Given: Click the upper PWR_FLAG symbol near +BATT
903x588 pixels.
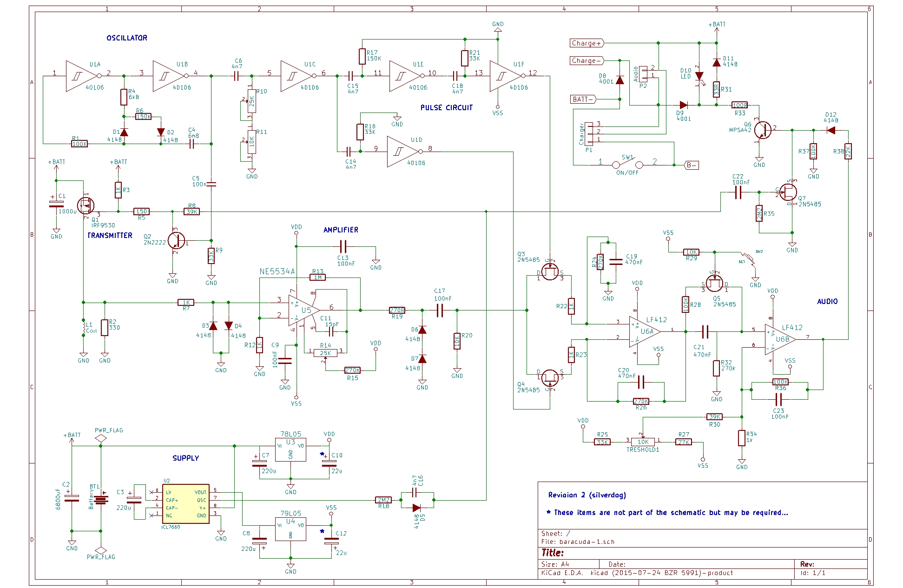Looking at the screenshot, I should [101, 438].
